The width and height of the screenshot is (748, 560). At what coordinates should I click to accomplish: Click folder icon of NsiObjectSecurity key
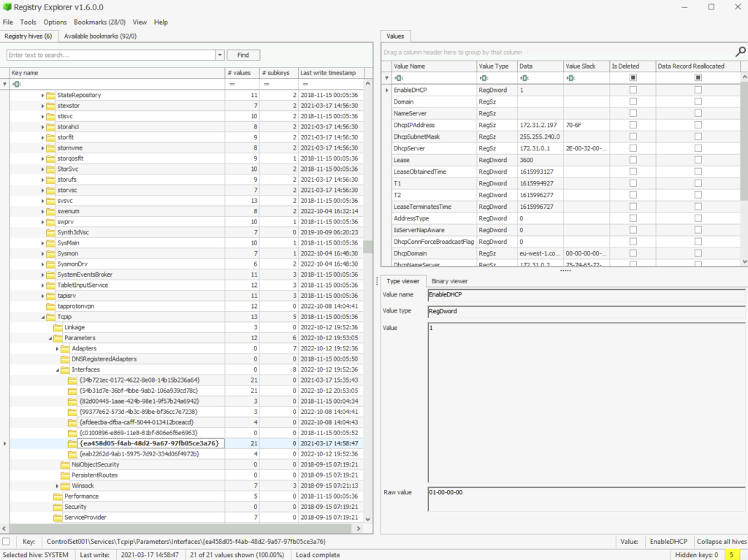[65, 464]
